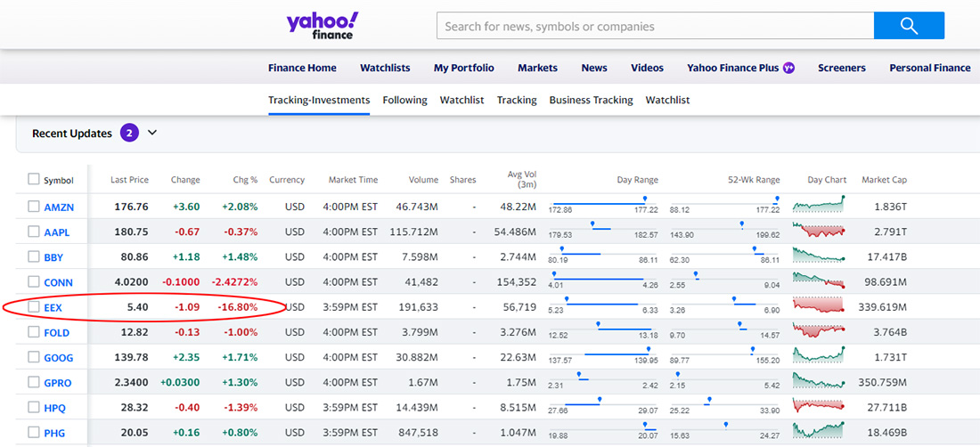Open the HPQ day chart sparkline
The height and width of the screenshot is (447, 980).
click(819, 406)
